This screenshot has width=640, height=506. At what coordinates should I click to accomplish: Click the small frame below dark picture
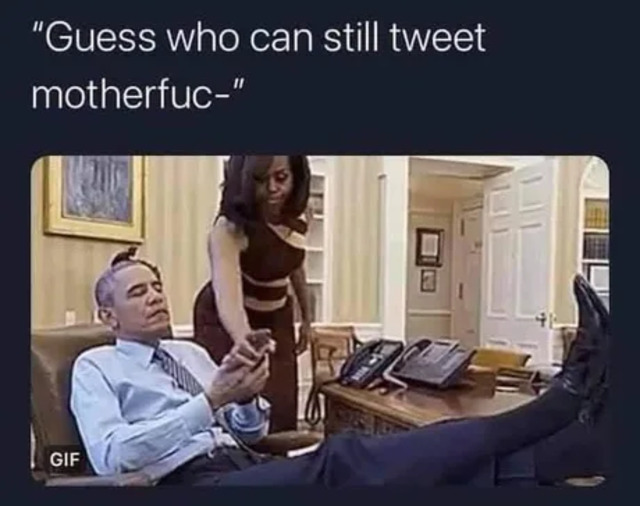428,280
